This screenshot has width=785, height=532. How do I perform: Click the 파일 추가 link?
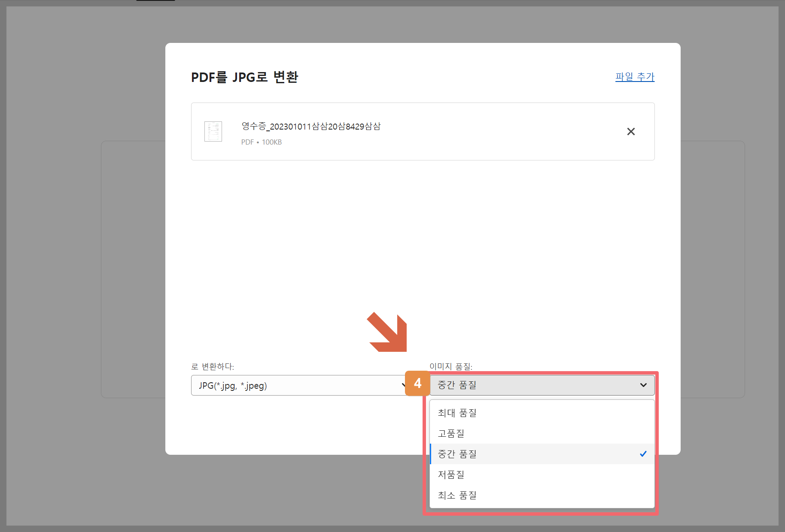click(x=635, y=77)
